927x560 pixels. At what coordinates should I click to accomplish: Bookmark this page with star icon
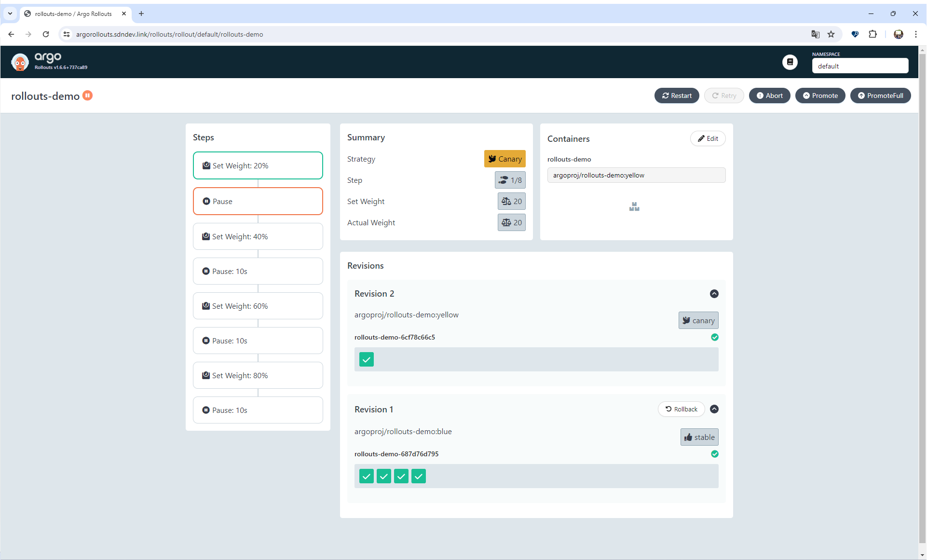click(831, 34)
